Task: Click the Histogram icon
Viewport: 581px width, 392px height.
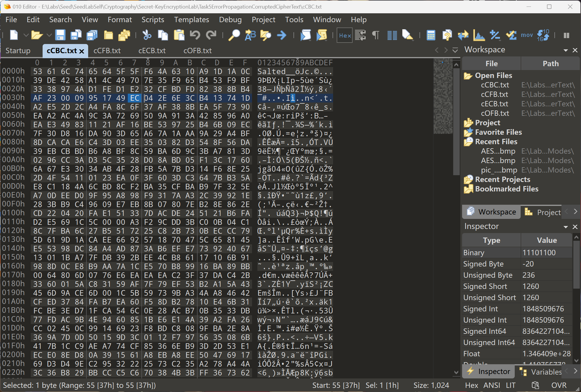Action: click(479, 35)
